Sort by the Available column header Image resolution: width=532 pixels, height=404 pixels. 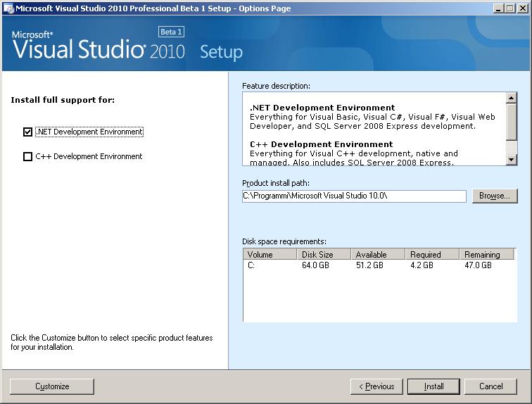(x=379, y=254)
